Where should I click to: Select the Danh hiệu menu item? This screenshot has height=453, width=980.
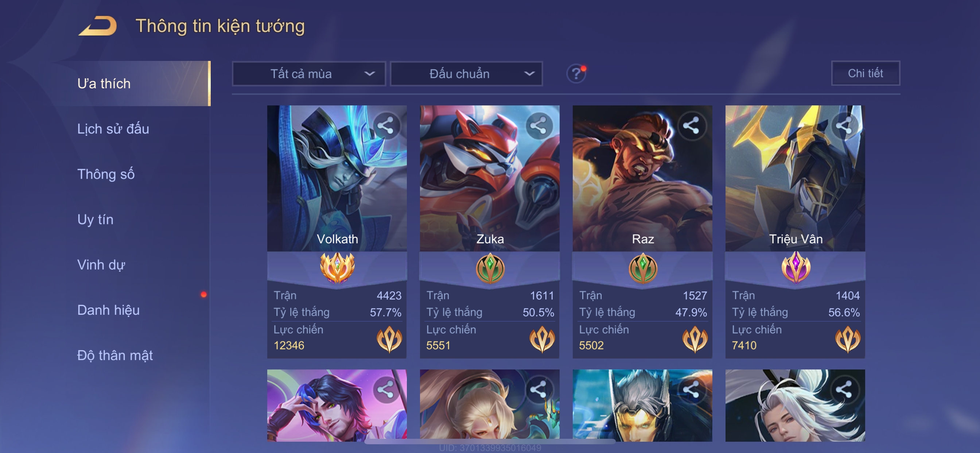108,310
